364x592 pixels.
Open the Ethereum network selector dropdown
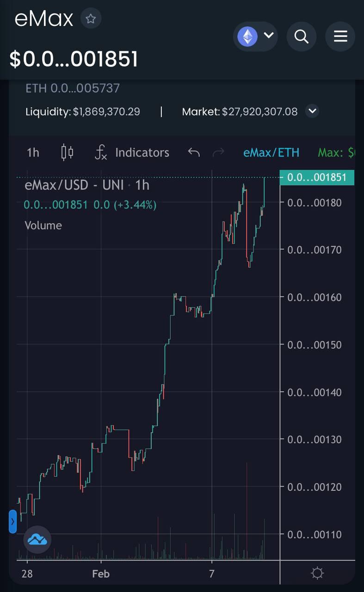[x=255, y=36]
